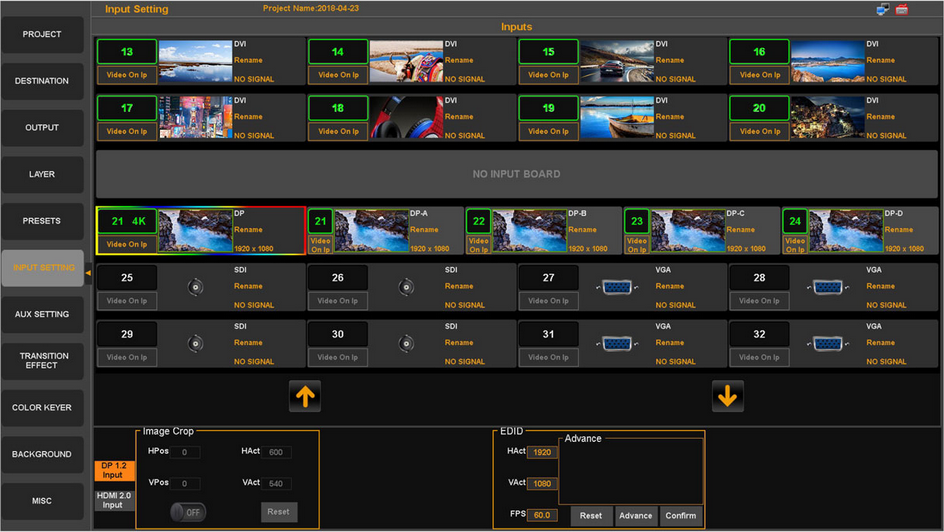The width and height of the screenshot is (944, 532).
Task: Open Video On Ip option for input 13
Action: tap(127, 75)
